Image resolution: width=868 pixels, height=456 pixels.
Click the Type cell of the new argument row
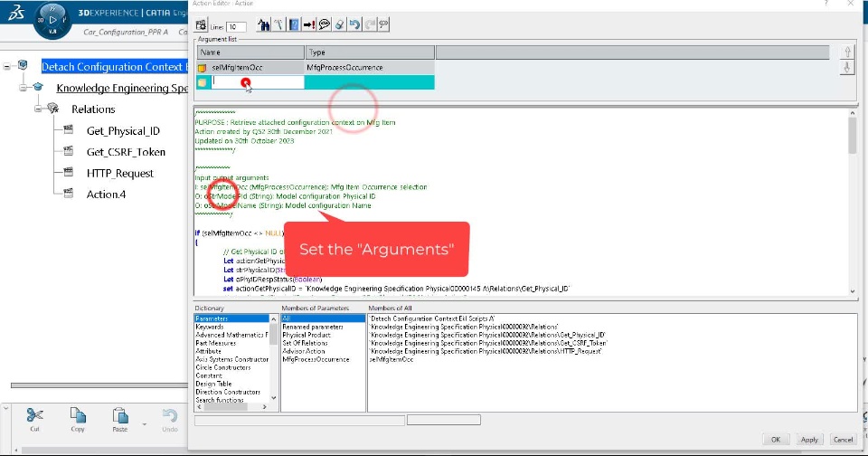(369, 82)
